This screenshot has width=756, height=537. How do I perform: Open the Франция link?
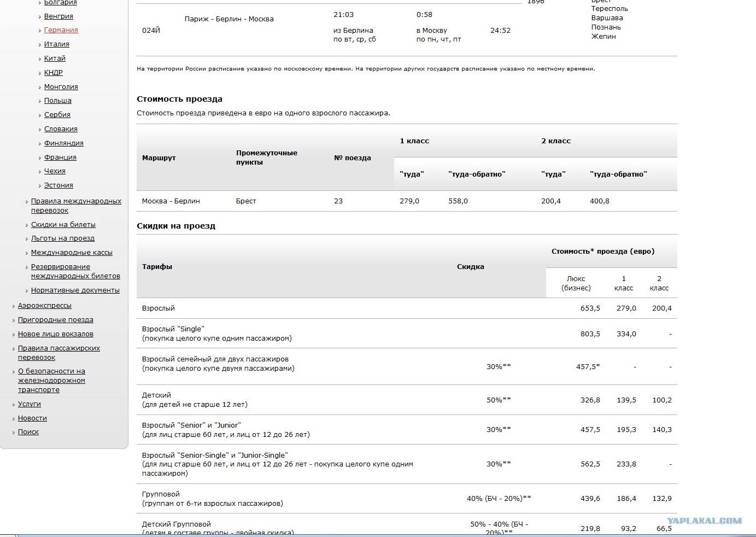point(60,157)
